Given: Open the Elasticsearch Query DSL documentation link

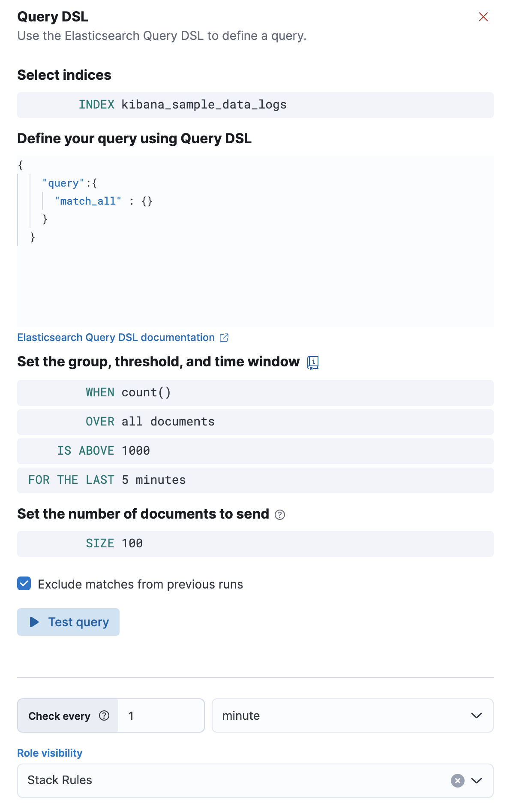Looking at the screenshot, I should tap(116, 338).
